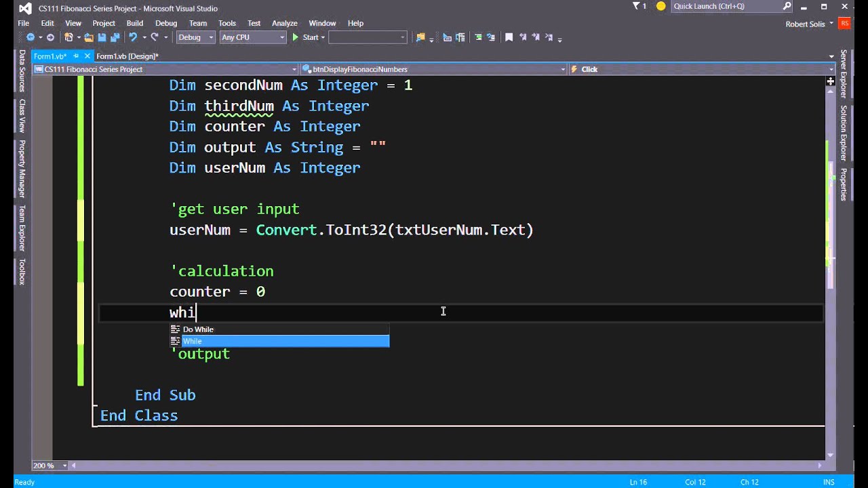Screen dimensions: 868x488
Task: Expand the New Project dropdown arrow
Action: (79, 37)
